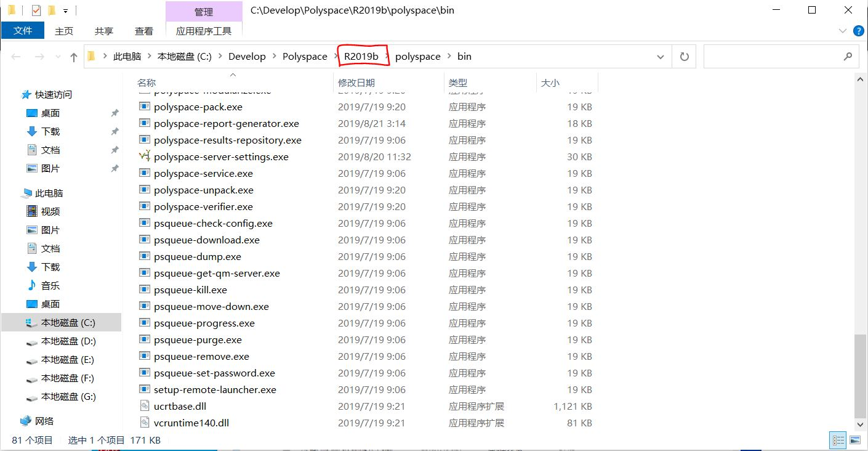This screenshot has height=451, width=868.
Task: Open the quick access toolbar customize dropdown
Action: click(66, 10)
